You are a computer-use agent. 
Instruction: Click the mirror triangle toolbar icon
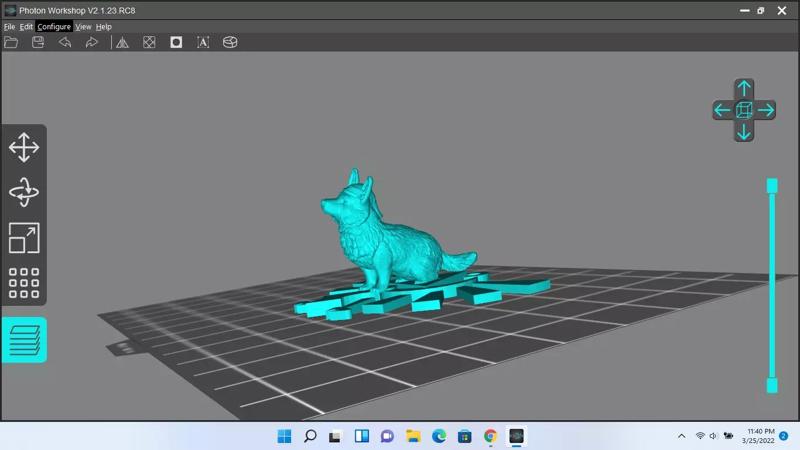pos(122,42)
